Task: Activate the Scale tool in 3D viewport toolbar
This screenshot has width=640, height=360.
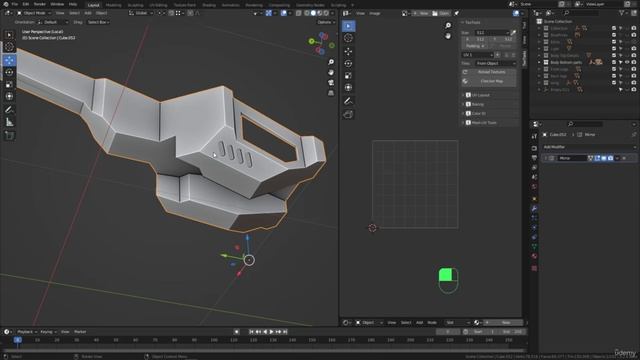Action: (9, 84)
